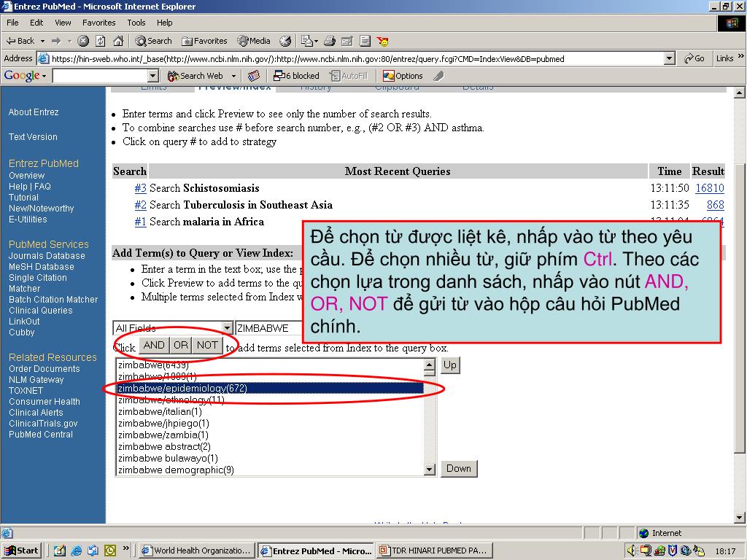Click the index list scroll down arrow
Viewport: 747px width, 560px height.
click(429, 470)
